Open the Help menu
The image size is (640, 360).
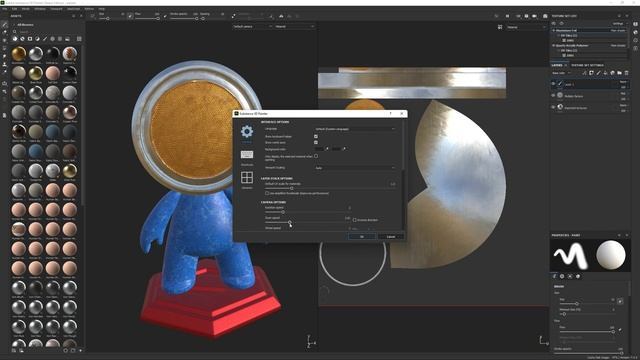[x=102, y=9]
